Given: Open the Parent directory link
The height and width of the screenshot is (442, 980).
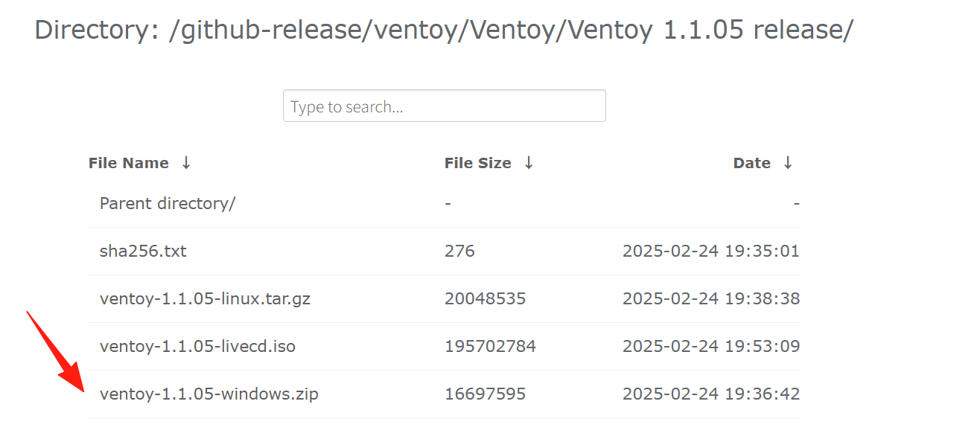Looking at the screenshot, I should point(168,203).
